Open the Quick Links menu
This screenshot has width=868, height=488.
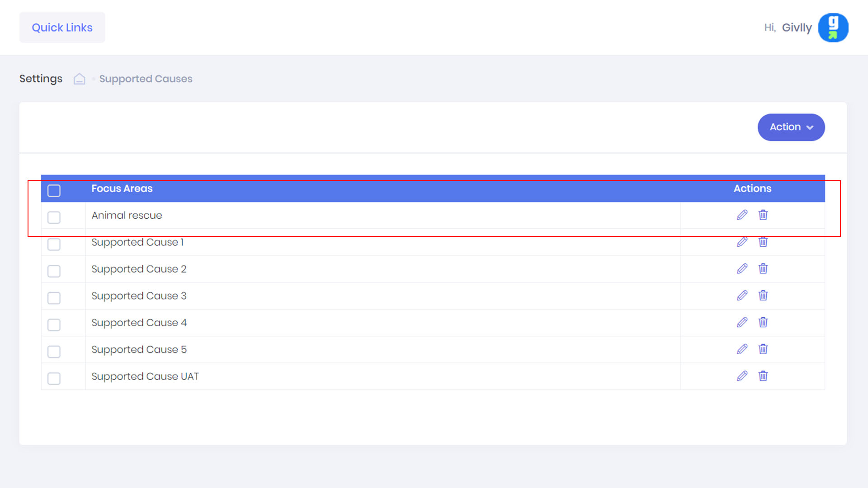click(x=62, y=28)
